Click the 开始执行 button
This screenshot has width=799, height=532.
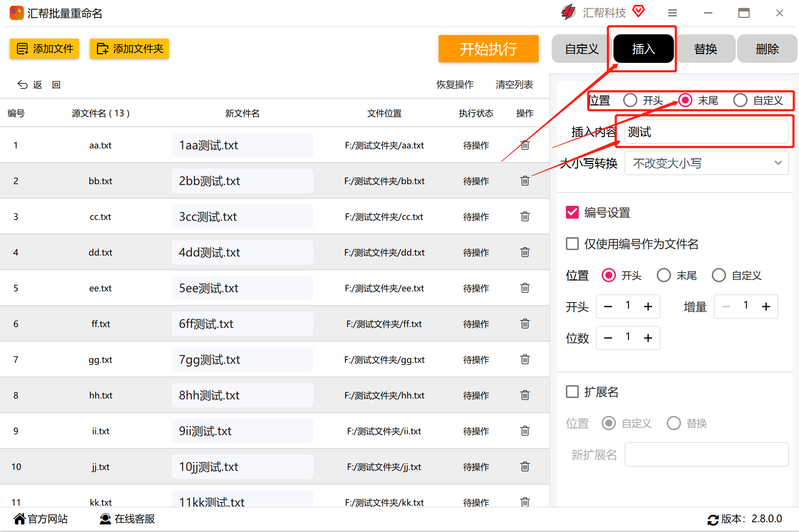coord(488,49)
